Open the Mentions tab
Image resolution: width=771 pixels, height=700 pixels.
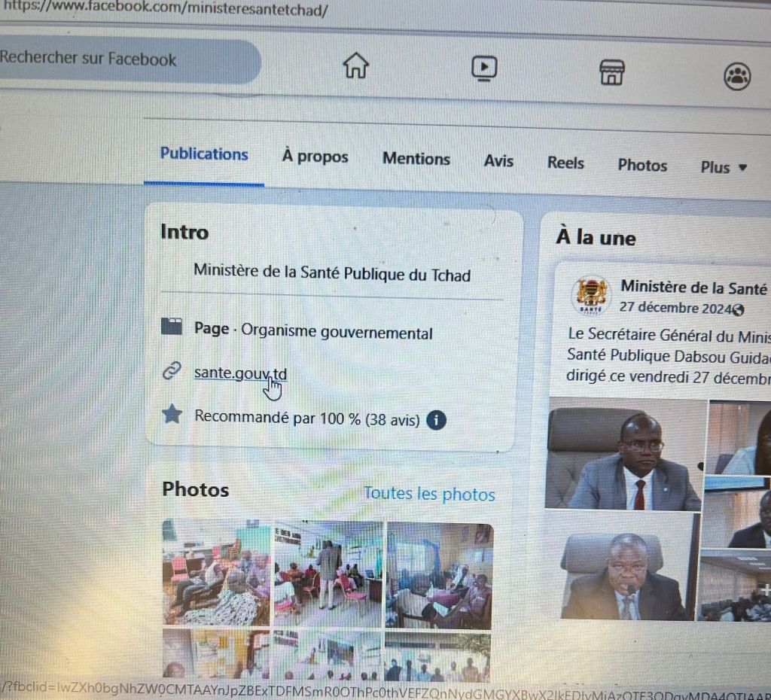(x=416, y=159)
